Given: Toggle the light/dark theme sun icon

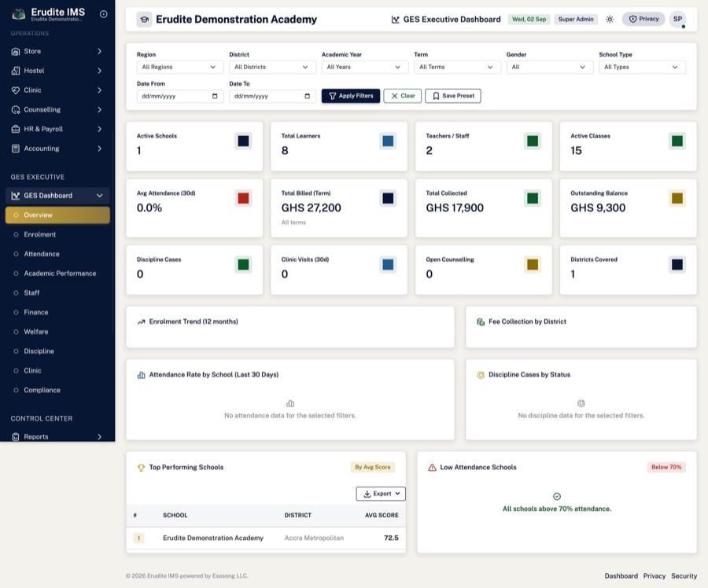Looking at the screenshot, I should 610,20.
